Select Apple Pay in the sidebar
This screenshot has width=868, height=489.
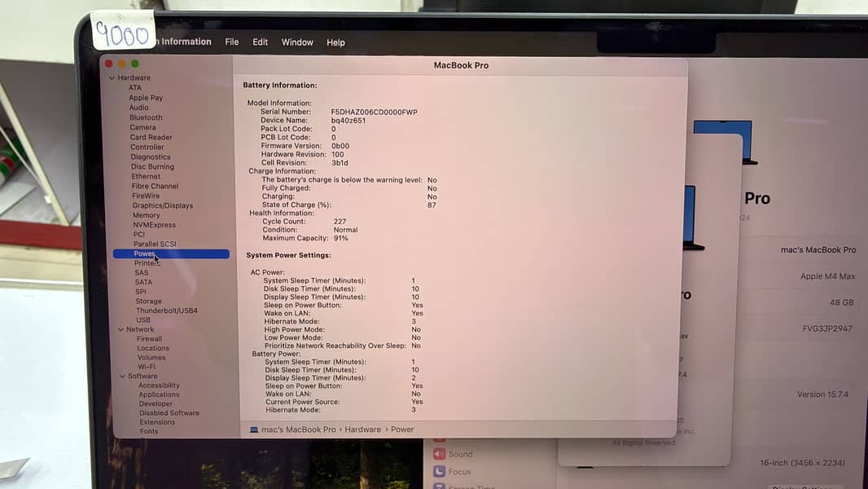tap(146, 98)
